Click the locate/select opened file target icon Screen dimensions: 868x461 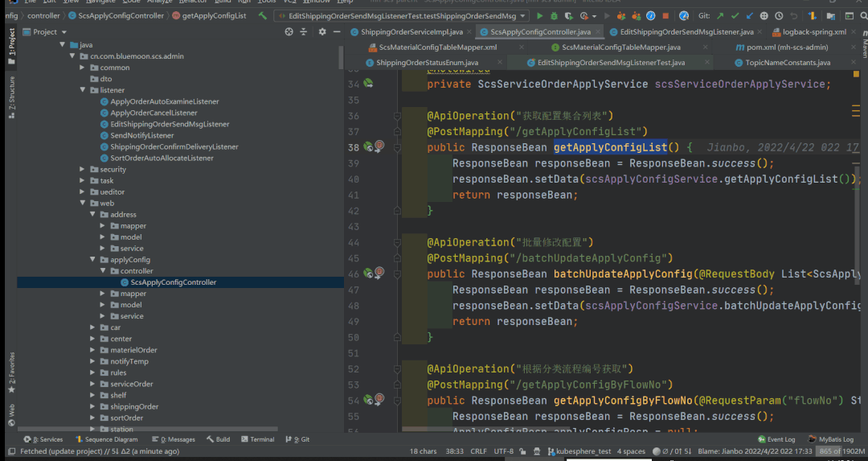(x=289, y=31)
